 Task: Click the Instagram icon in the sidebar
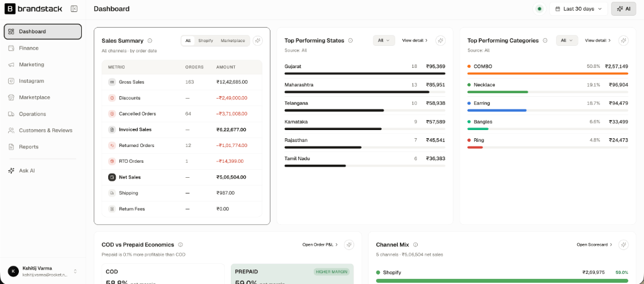point(11,81)
